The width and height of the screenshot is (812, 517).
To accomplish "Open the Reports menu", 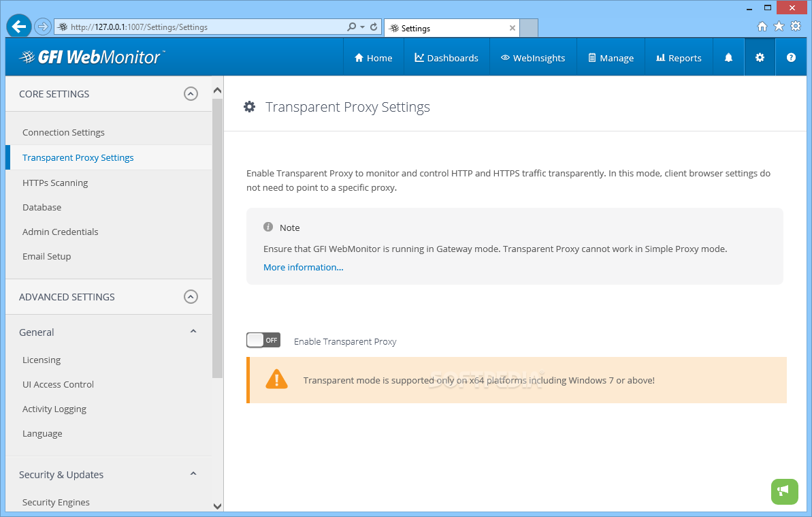I will pyautogui.click(x=679, y=58).
